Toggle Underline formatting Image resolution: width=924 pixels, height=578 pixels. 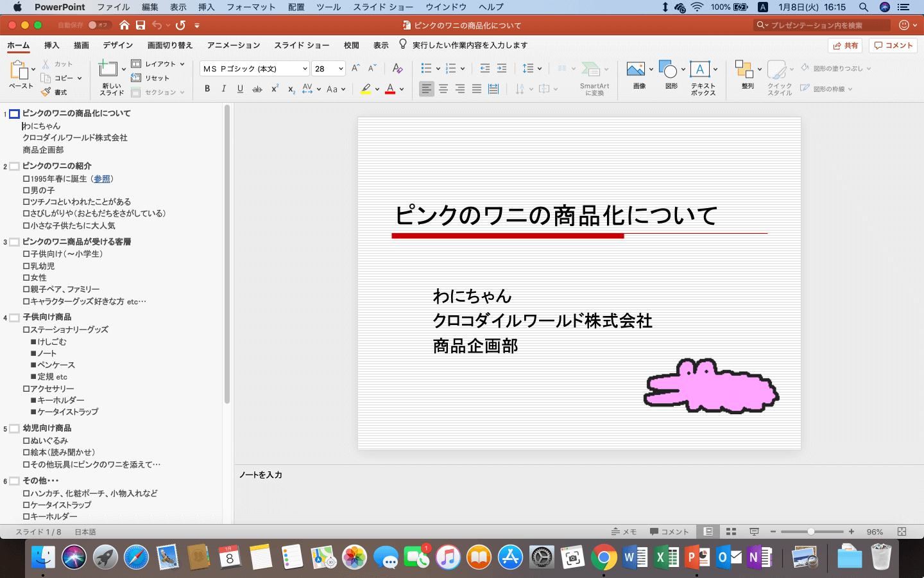pos(240,89)
